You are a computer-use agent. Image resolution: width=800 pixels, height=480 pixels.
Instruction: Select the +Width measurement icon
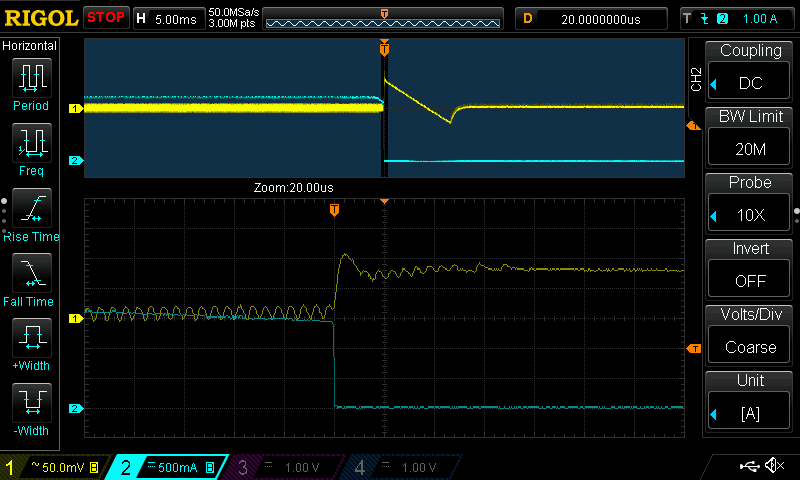point(31,339)
